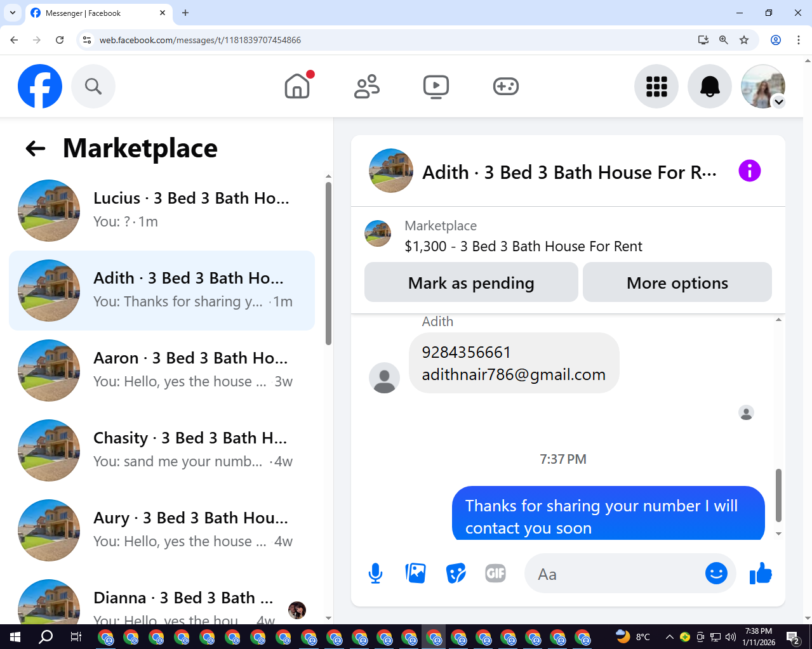Click the sender avatar beside Adith's message
This screenshot has height=649, width=812.
[x=384, y=377]
